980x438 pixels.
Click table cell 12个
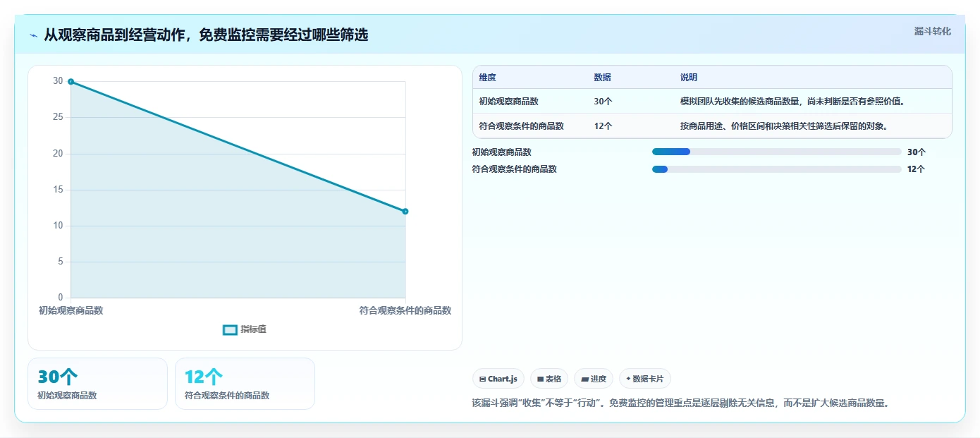click(603, 126)
